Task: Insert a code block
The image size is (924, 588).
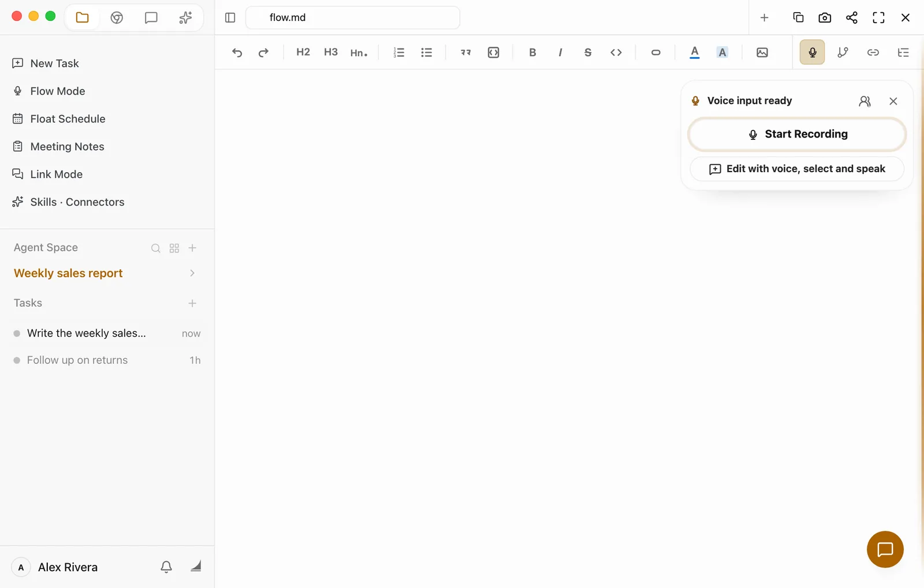Action: coord(494,53)
